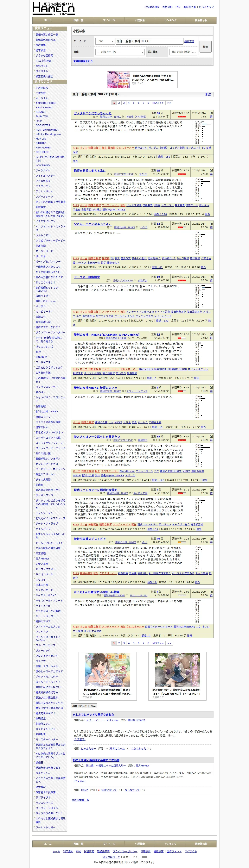Click the rating bar of 勝利の女神：NIKKE[DAEMON X MACHINA]
This screenshot has height=868, width=249.
(x=182, y=338)
